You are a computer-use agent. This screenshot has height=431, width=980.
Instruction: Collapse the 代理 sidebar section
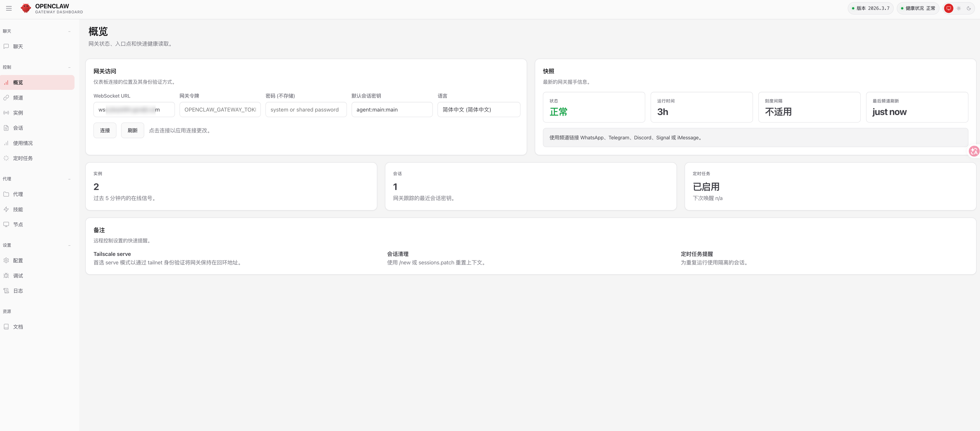(x=69, y=179)
